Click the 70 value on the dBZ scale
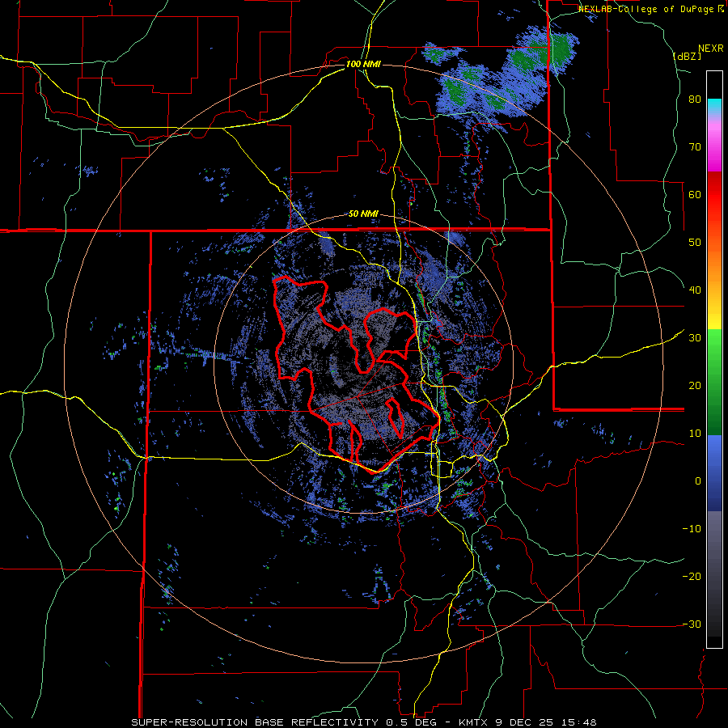This screenshot has width=728, height=728. (695, 146)
